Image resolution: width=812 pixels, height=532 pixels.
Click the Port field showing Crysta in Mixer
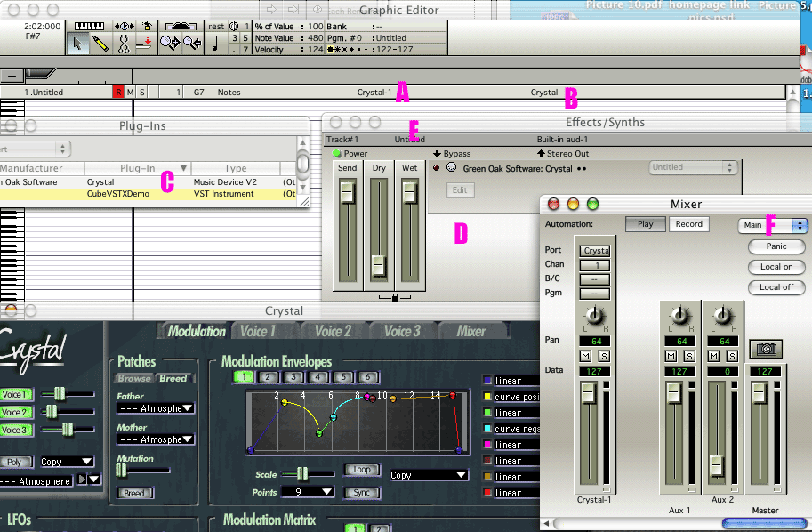[594, 251]
